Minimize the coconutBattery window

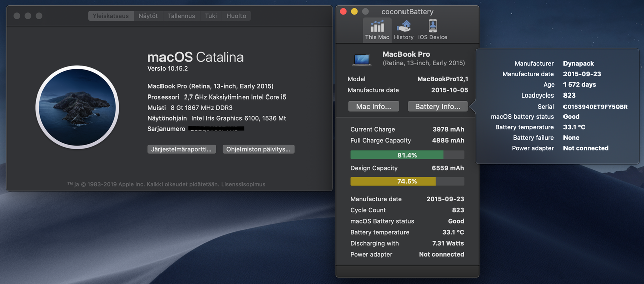[354, 11]
